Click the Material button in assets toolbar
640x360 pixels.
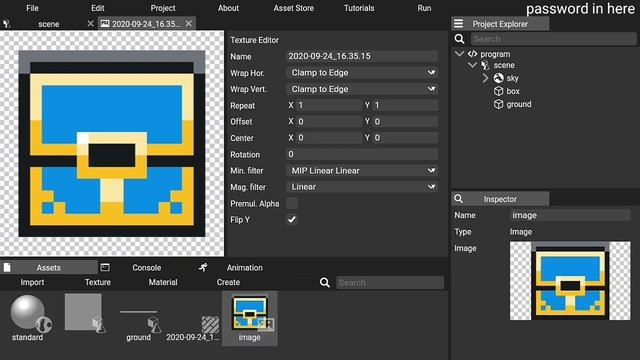[163, 282]
